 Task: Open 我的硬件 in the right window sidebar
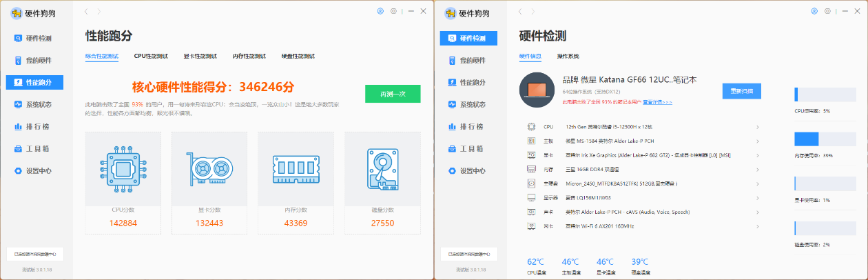[x=468, y=61]
